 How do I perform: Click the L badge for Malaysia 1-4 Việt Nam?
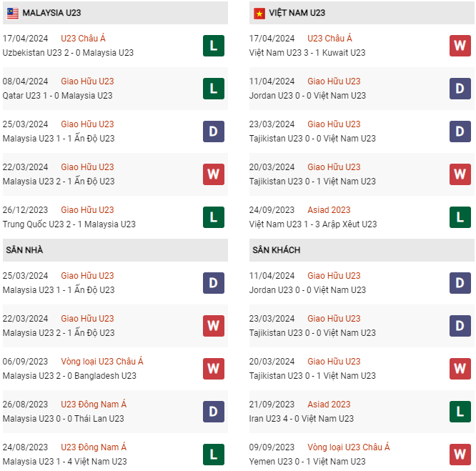click(x=213, y=455)
